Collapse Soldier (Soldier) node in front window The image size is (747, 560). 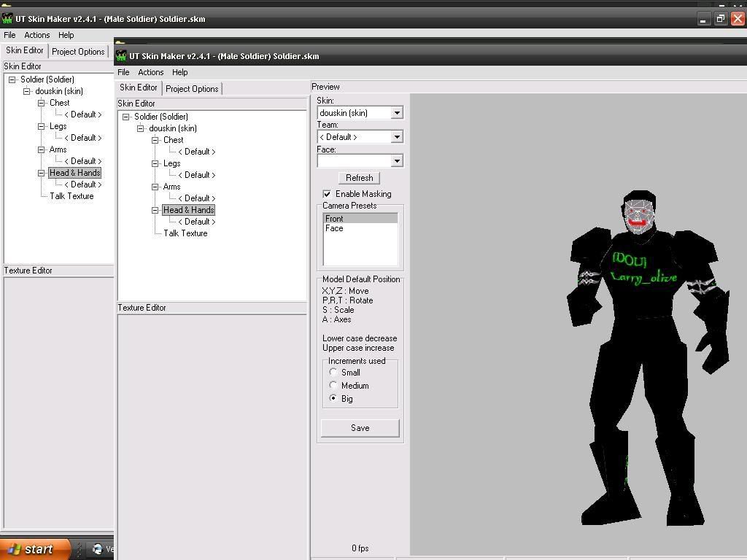coord(125,117)
